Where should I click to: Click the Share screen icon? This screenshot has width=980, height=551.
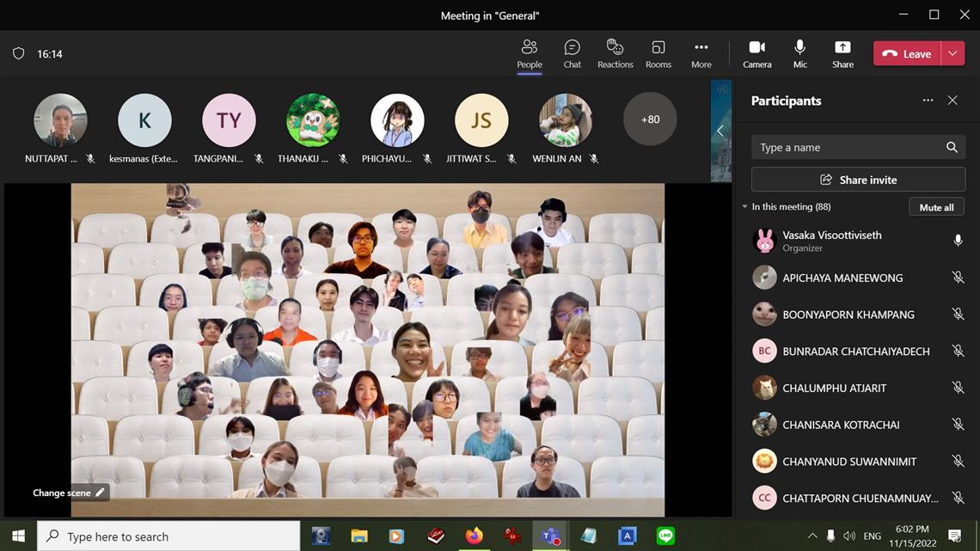pos(842,53)
